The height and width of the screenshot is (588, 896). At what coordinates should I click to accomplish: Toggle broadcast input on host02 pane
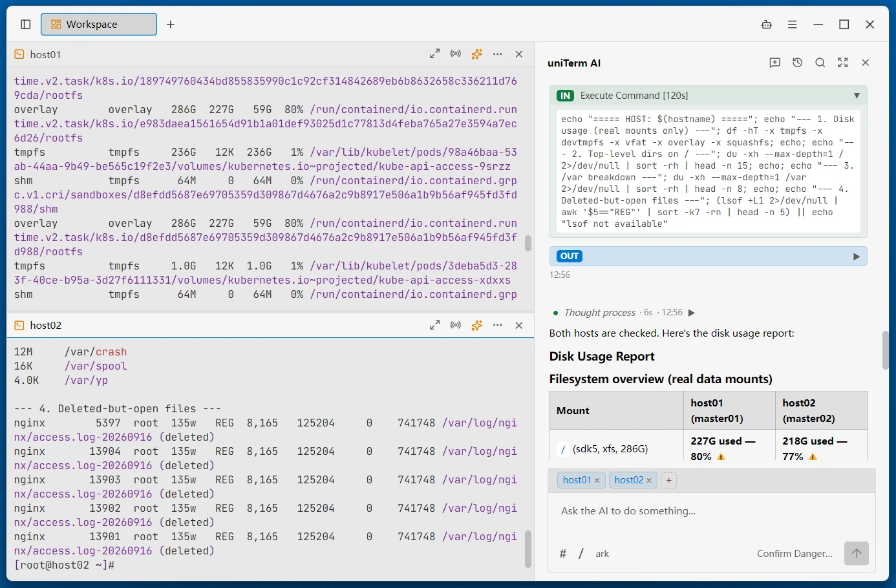(456, 325)
